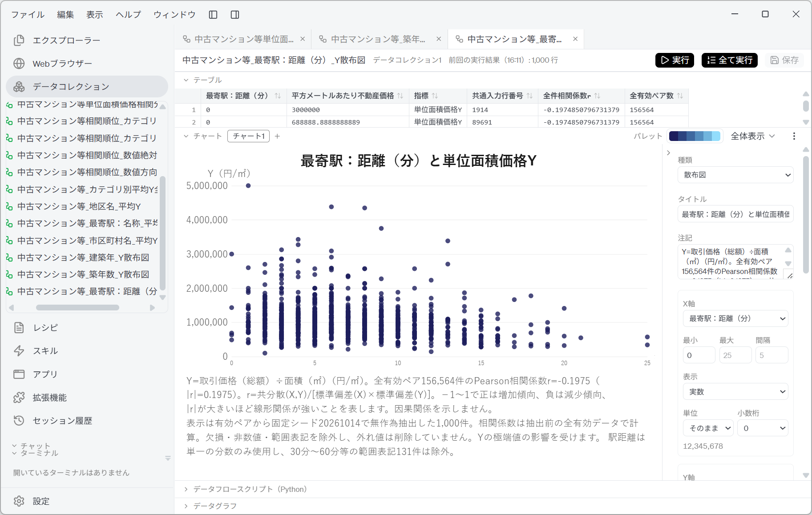Screen dimensions: 812x515
Task: Open the 単位 そのまま dropdown
Action: pos(708,428)
